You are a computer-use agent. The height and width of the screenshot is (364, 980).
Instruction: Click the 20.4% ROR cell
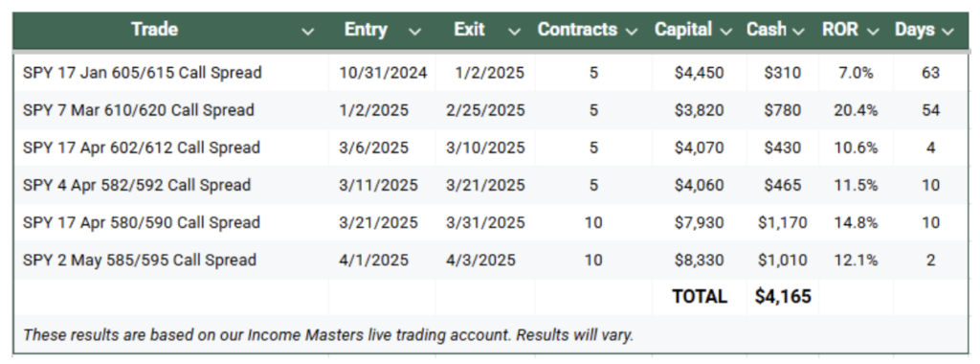click(856, 111)
